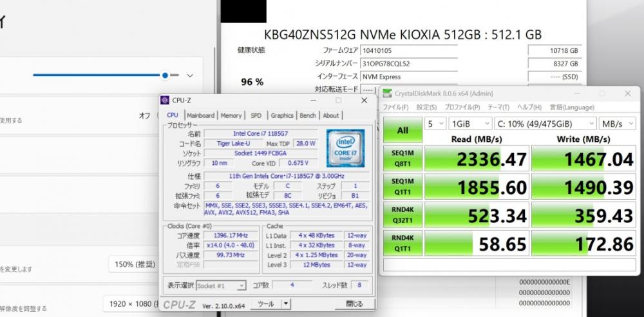
Task: Open the ヘルプ(H) menu
Action: tap(529, 108)
